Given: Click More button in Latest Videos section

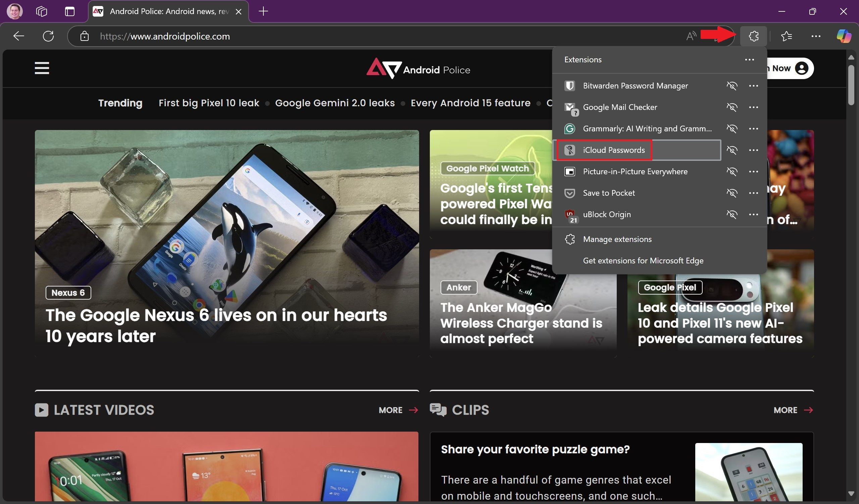Looking at the screenshot, I should pos(397,411).
